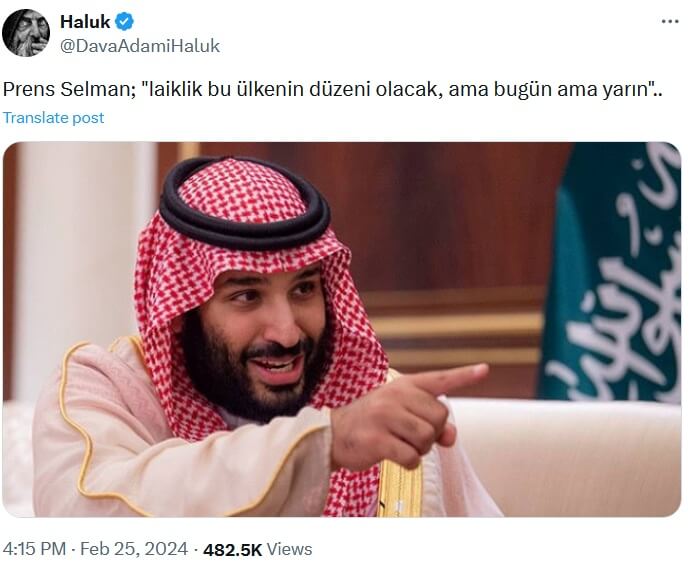Viewport: 691px width, 565px height.
Task: Open the @DavaAdamiHaluk handle link
Action: (x=140, y=46)
